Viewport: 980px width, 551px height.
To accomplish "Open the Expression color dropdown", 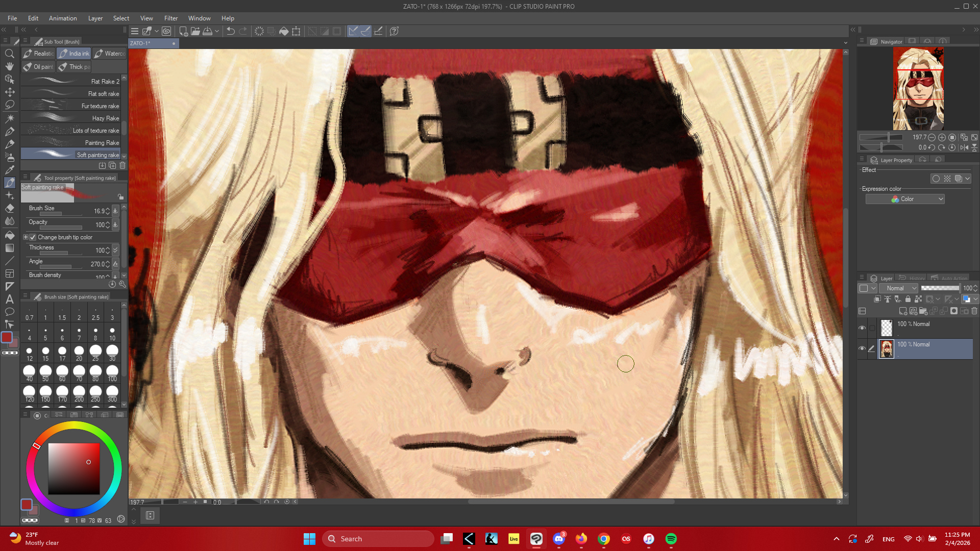I will point(904,199).
